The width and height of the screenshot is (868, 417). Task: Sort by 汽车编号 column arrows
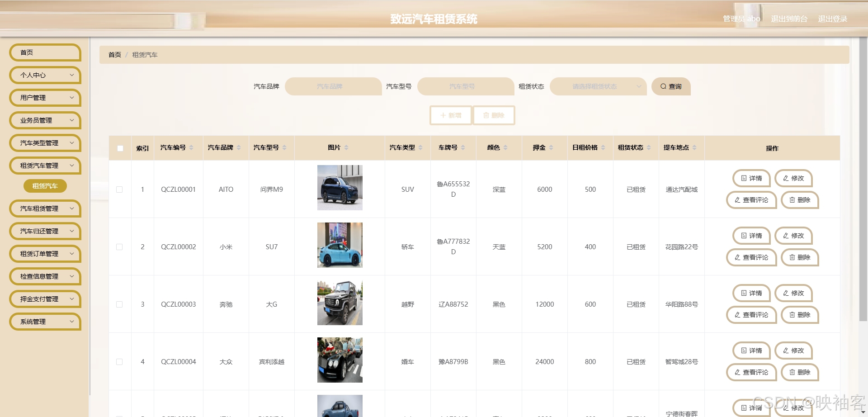point(191,147)
